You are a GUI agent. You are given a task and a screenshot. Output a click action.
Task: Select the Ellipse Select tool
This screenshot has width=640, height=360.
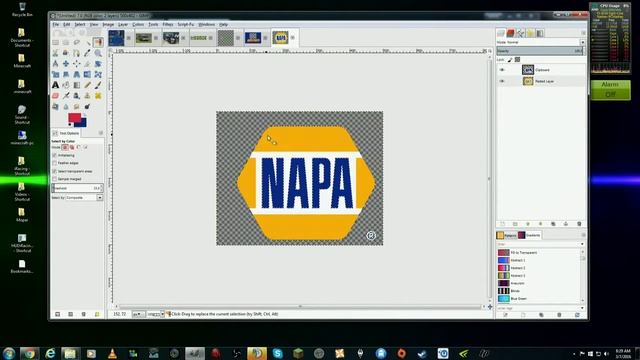click(x=66, y=42)
